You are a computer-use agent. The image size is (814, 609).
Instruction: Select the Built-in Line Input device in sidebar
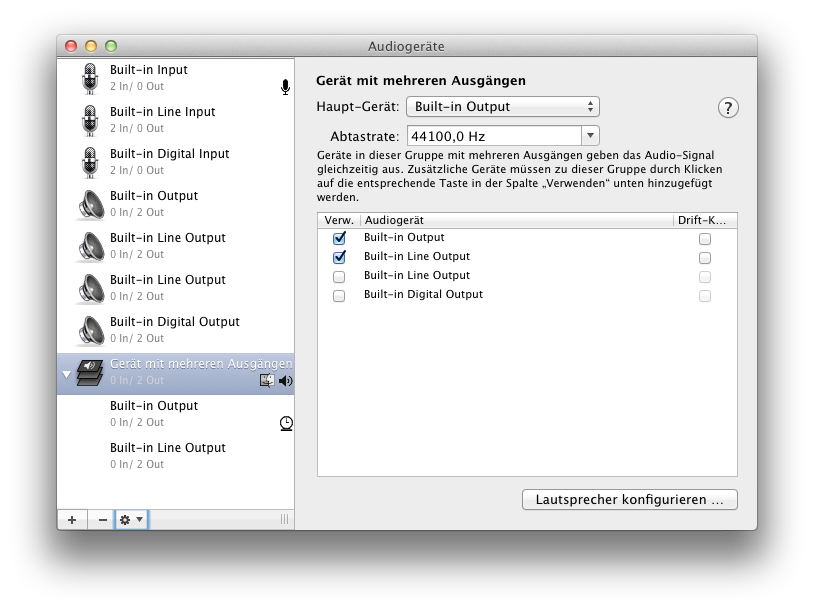pos(175,120)
